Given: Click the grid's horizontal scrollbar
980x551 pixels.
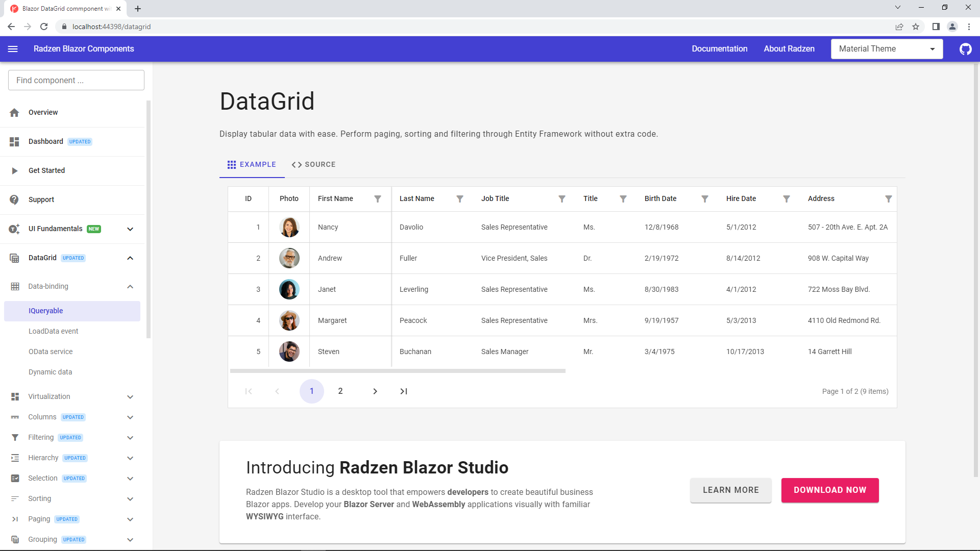Looking at the screenshot, I should pos(398,371).
